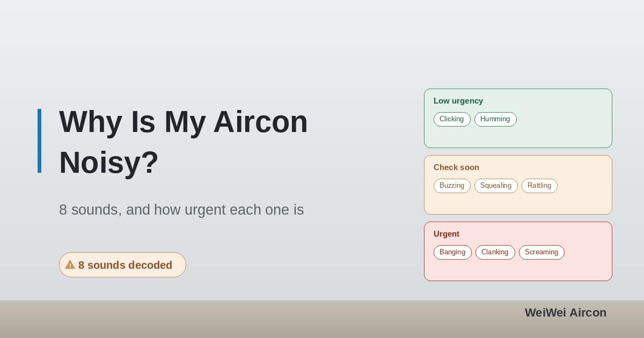Select the Humming sound tag
This screenshot has width=644, height=338.
[495, 119]
